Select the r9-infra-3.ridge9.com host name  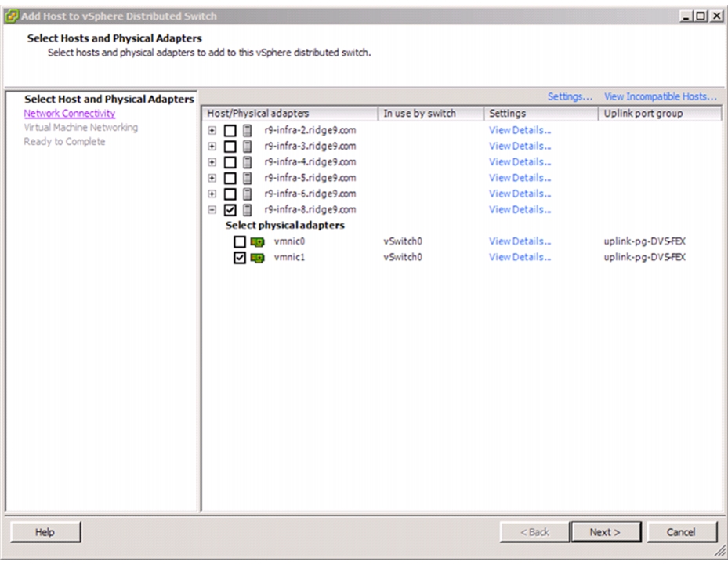coord(310,147)
